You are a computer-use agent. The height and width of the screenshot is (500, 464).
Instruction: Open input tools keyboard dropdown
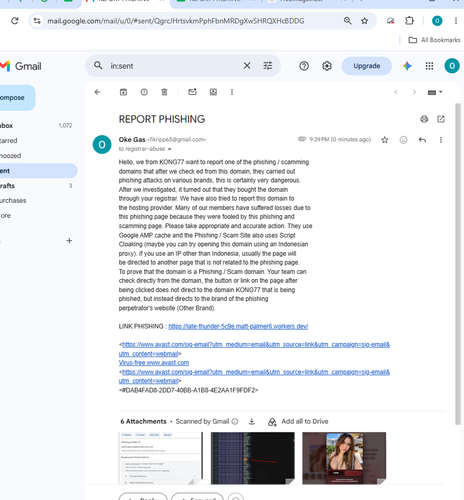435,92
